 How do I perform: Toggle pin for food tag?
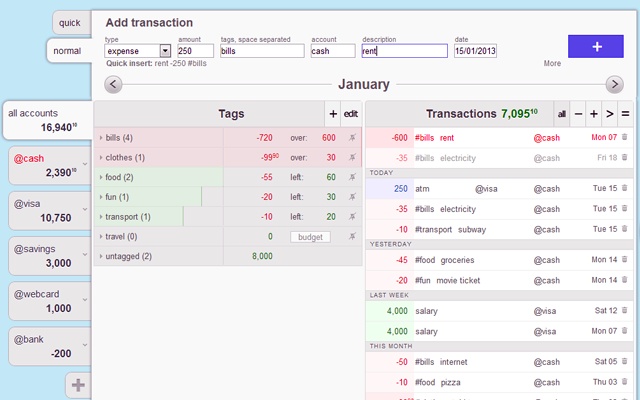tap(352, 177)
